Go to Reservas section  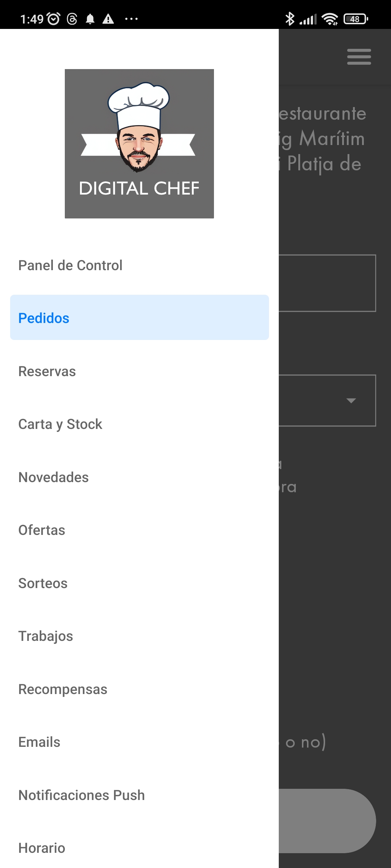coord(47,371)
